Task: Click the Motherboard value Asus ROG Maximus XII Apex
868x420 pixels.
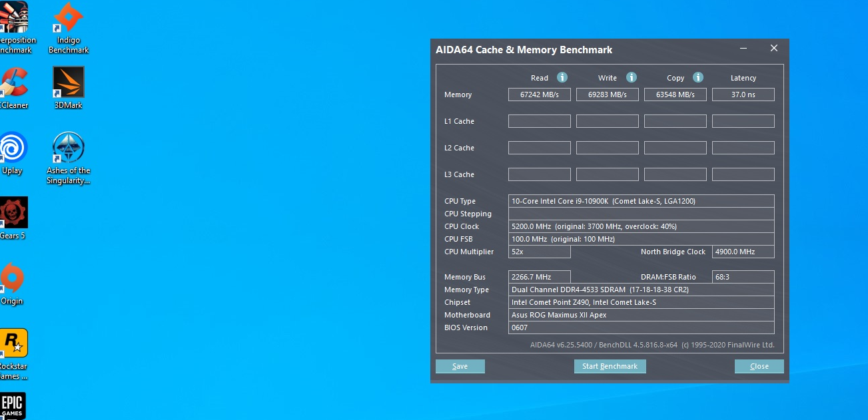Action: pos(642,315)
